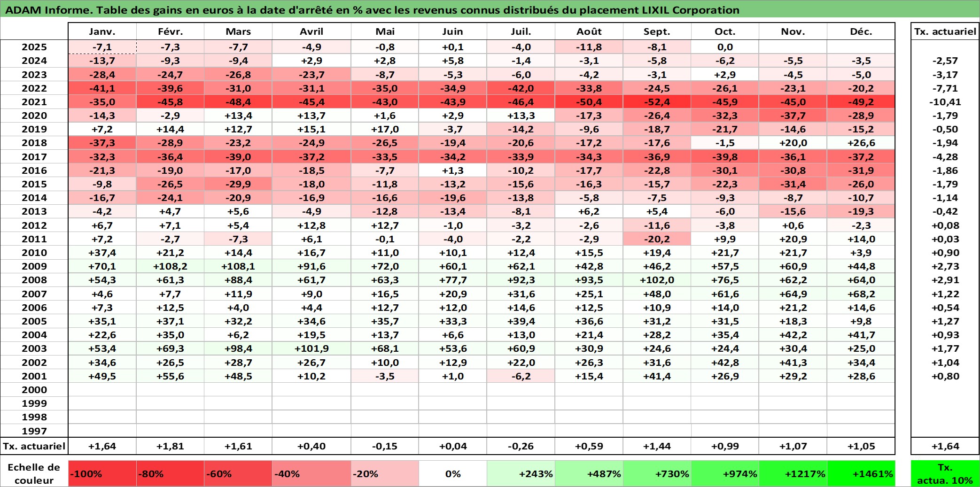Select the 'Janv.' column header

tap(102, 31)
